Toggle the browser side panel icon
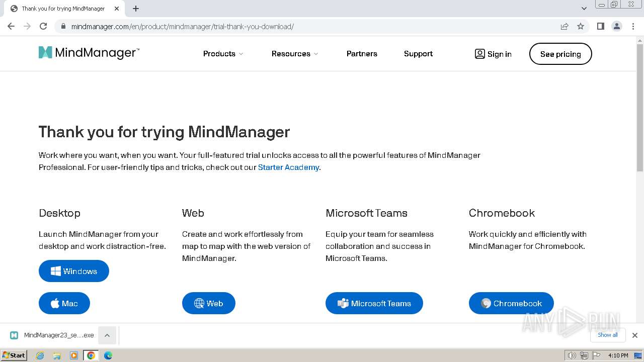 600,26
